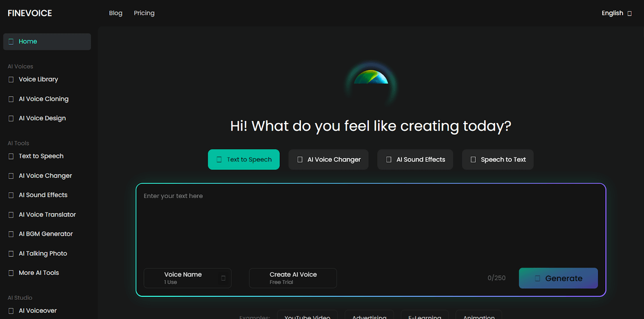Click the More AI Tools sidebar icon
The image size is (644, 319).
tap(11, 273)
